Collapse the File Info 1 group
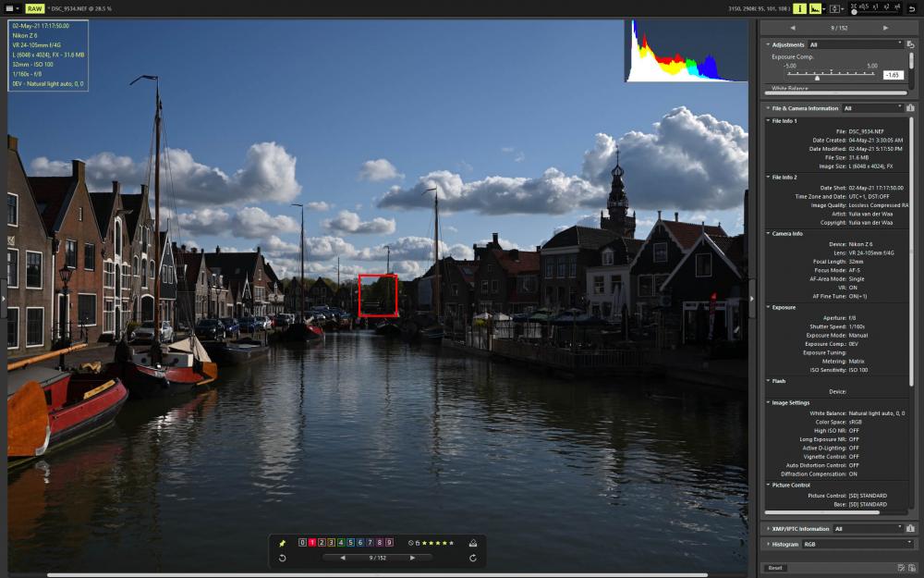This screenshot has width=924, height=578. (768, 121)
